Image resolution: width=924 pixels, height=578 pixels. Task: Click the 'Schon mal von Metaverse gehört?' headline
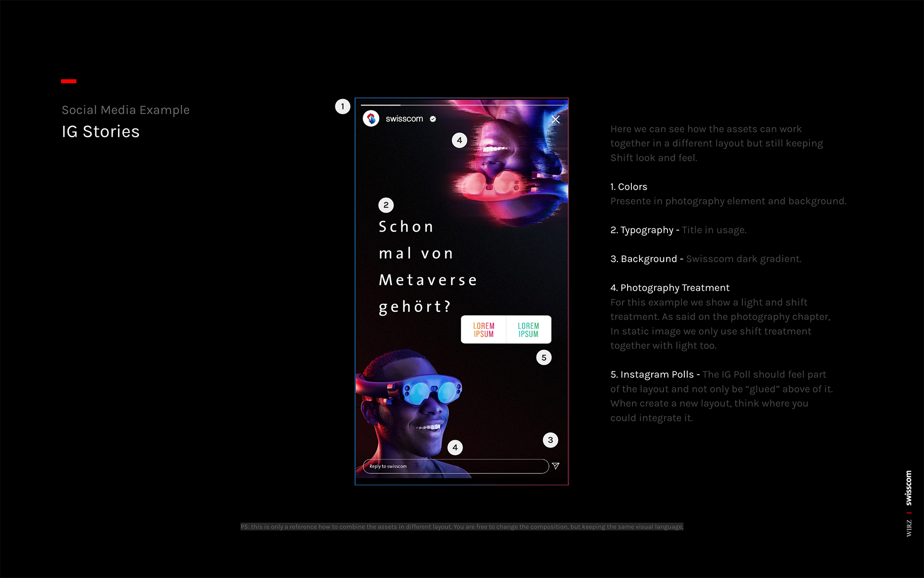click(x=427, y=266)
